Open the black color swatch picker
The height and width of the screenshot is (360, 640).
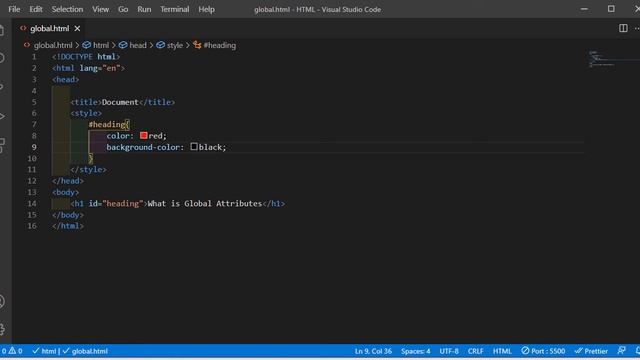pyautogui.click(x=194, y=147)
